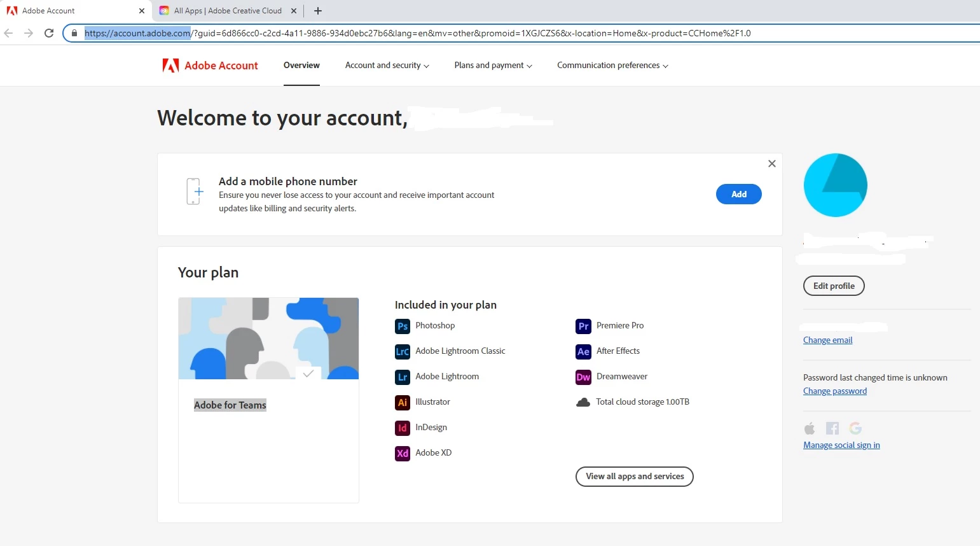Click the Photoshop label text
Screen dimensions: 980x546
coord(435,326)
